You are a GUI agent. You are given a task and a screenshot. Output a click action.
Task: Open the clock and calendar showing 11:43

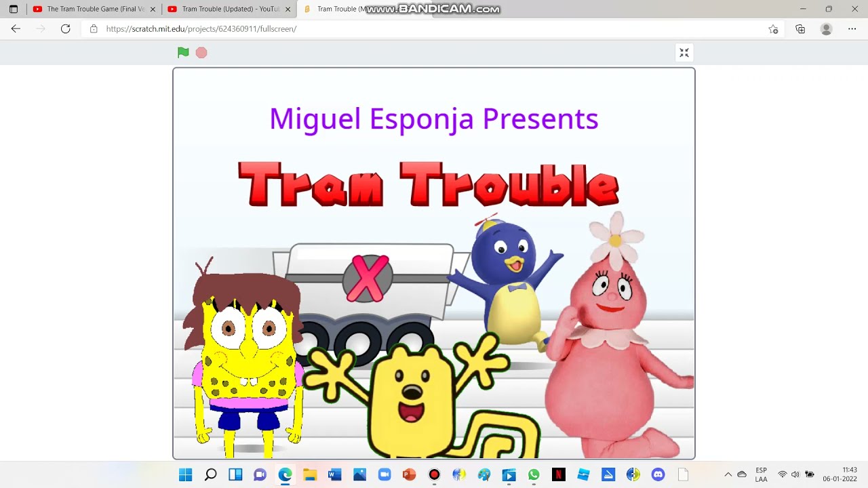pyautogui.click(x=840, y=474)
